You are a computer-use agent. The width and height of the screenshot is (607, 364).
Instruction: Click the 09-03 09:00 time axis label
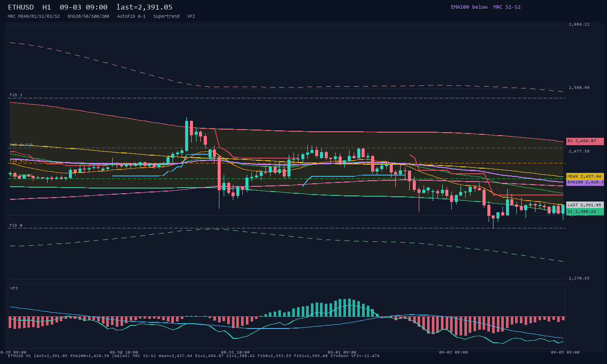[565, 352]
